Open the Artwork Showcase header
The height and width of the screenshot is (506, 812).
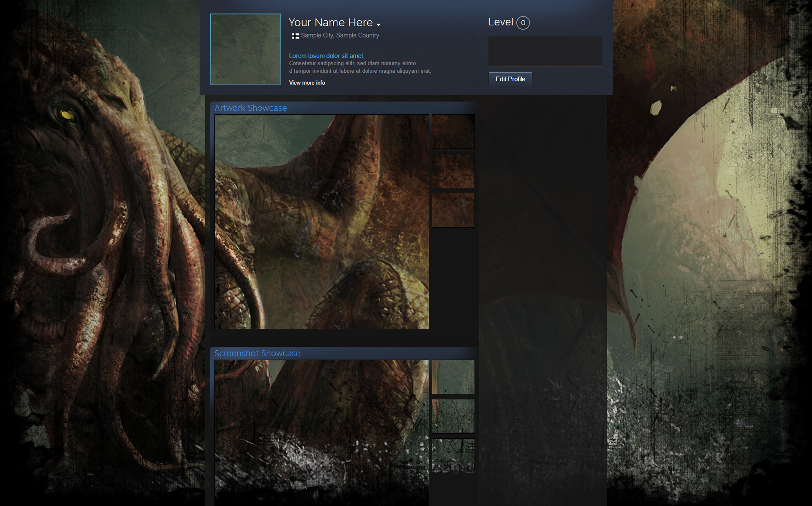[250, 108]
